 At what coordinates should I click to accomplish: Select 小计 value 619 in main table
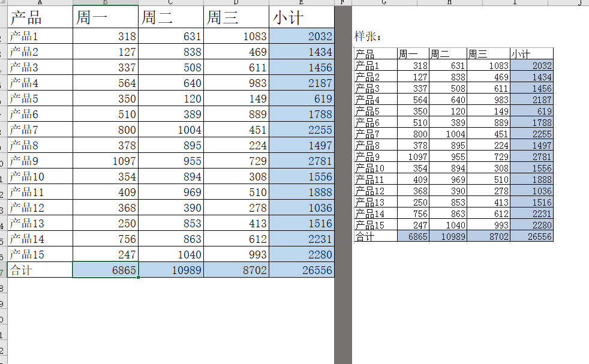pyautogui.click(x=302, y=98)
